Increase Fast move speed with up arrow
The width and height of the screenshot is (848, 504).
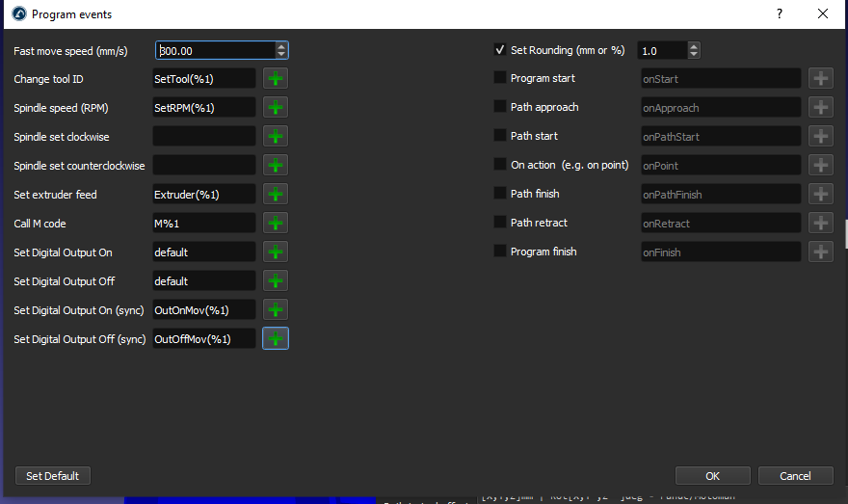pyautogui.click(x=281, y=46)
